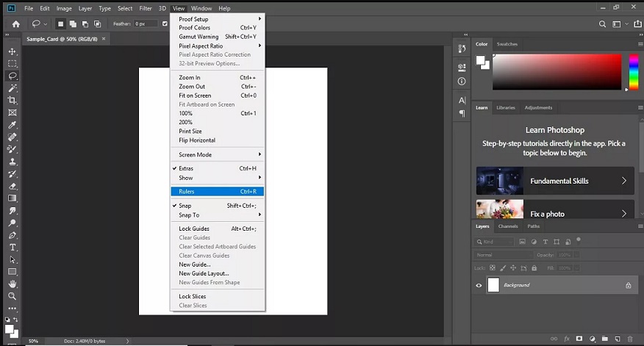
Task: Choose Fit on Screen menu entry
Action: click(218, 95)
